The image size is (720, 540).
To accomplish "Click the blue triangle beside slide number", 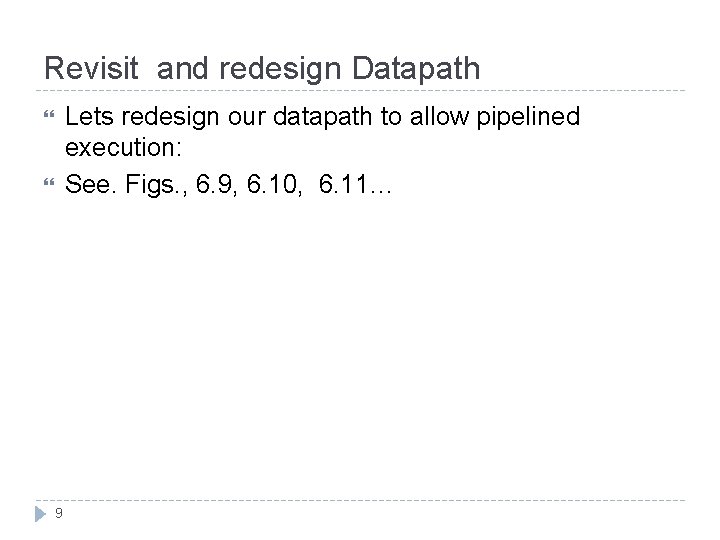I will click(39, 513).
